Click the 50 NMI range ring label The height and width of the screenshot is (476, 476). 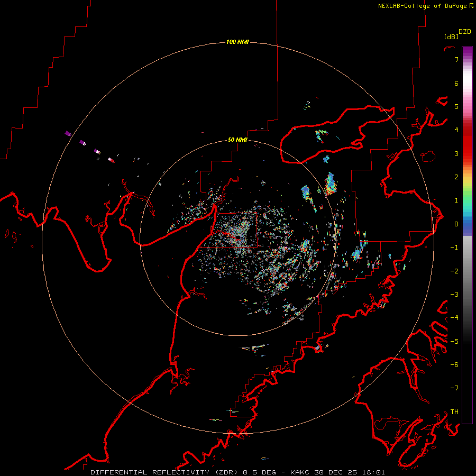237,140
